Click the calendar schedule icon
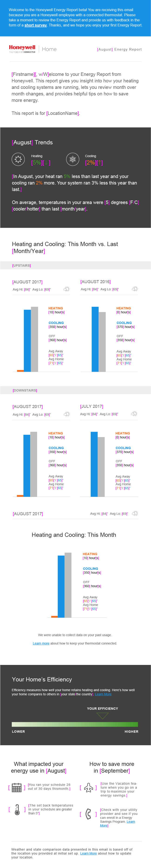Viewport: 151px width, 868px height. coord(16,787)
